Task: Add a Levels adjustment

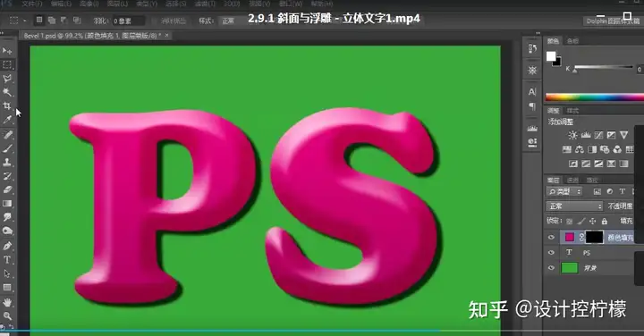Action: (586, 135)
